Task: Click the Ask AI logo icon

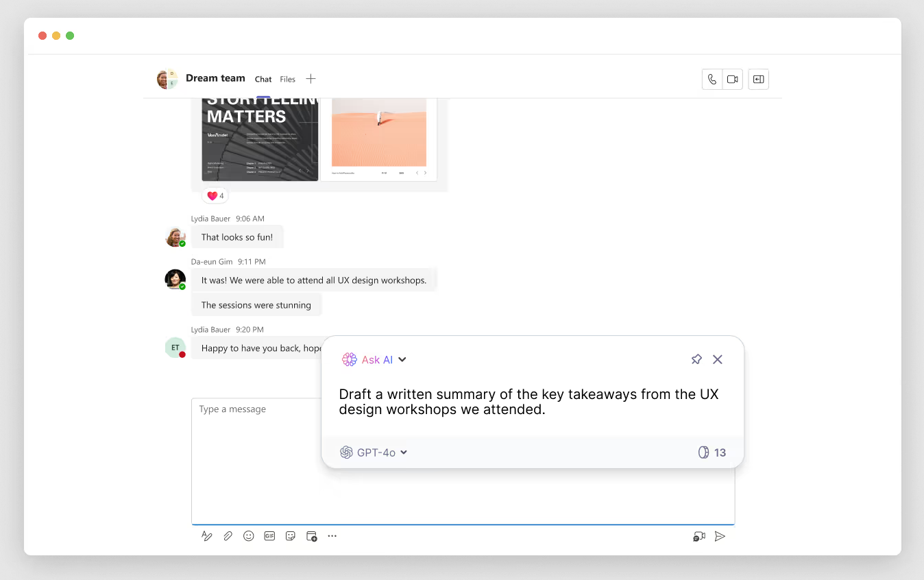Action: 350,360
